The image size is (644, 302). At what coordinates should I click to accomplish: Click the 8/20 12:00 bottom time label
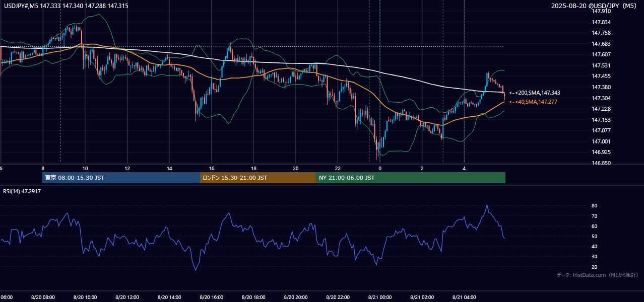127,297
